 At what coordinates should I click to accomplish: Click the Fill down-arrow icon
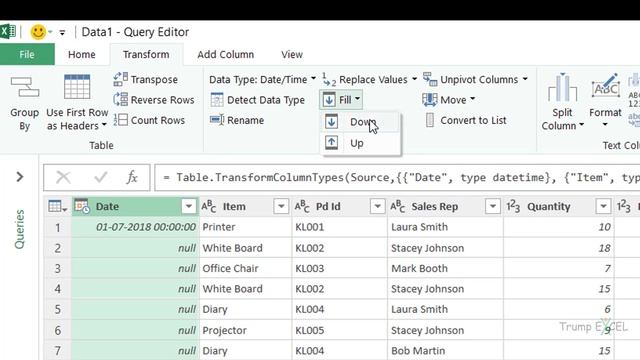pos(329,100)
